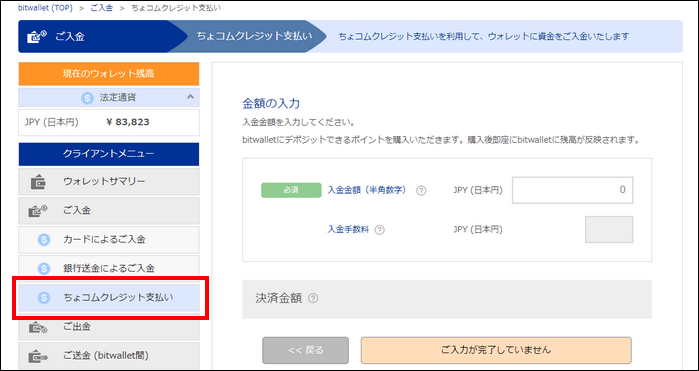Choose カードによるご入金 in the menu
The height and width of the screenshot is (371, 699).
(109, 239)
